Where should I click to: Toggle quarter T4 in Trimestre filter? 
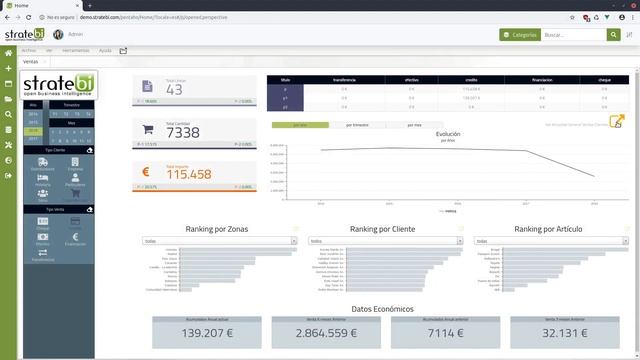(88, 114)
